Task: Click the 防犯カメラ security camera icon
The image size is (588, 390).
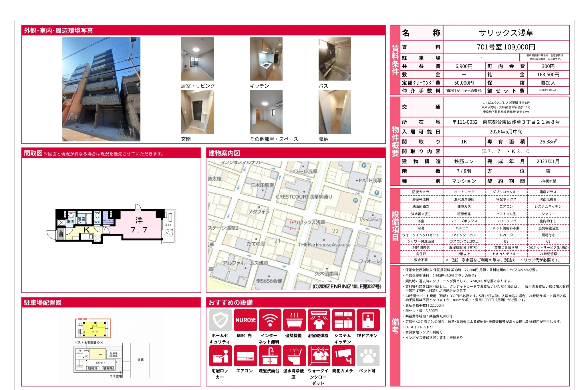Action: coord(343,356)
